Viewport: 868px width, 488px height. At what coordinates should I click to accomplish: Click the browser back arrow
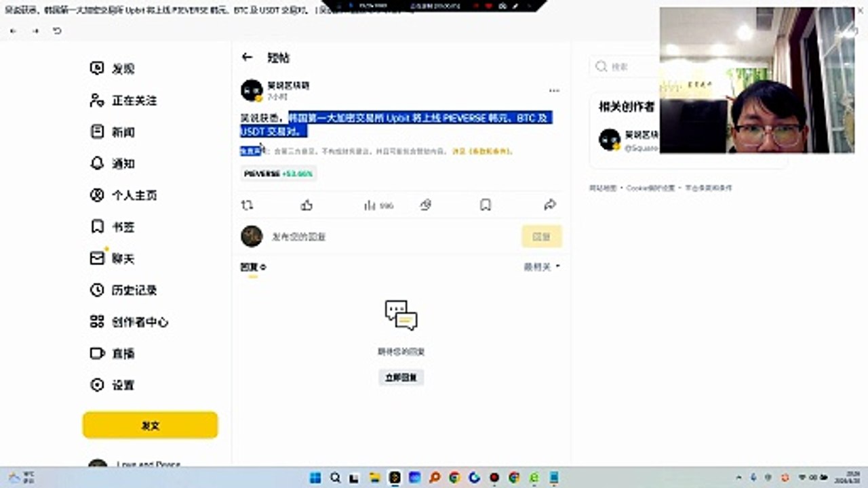point(14,31)
